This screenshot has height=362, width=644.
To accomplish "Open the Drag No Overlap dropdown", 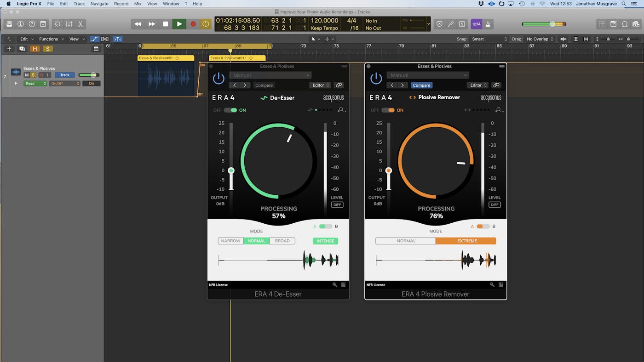I will 540,39.
